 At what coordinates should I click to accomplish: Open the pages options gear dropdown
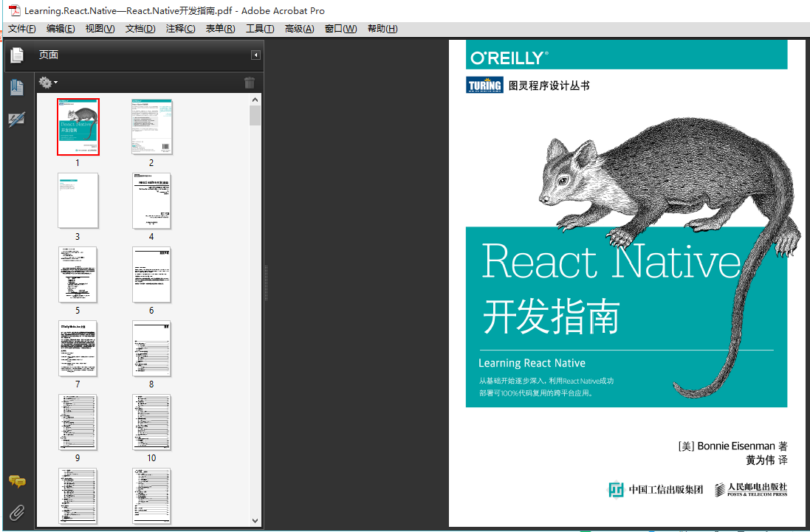click(x=48, y=83)
